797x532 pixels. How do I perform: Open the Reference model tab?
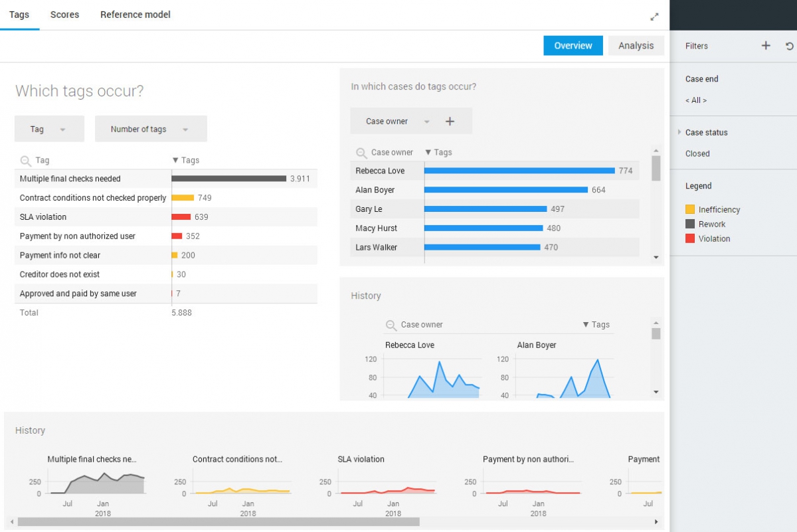[x=135, y=14]
